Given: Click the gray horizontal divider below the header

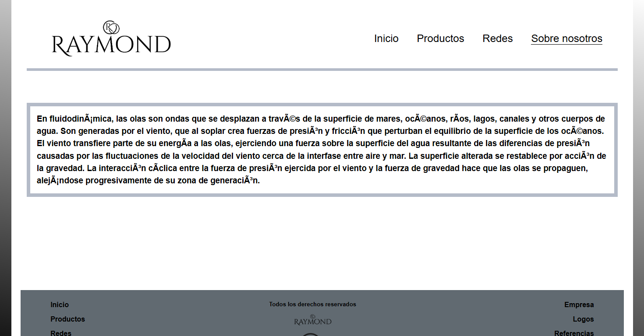Looking at the screenshot, I should click(322, 69).
